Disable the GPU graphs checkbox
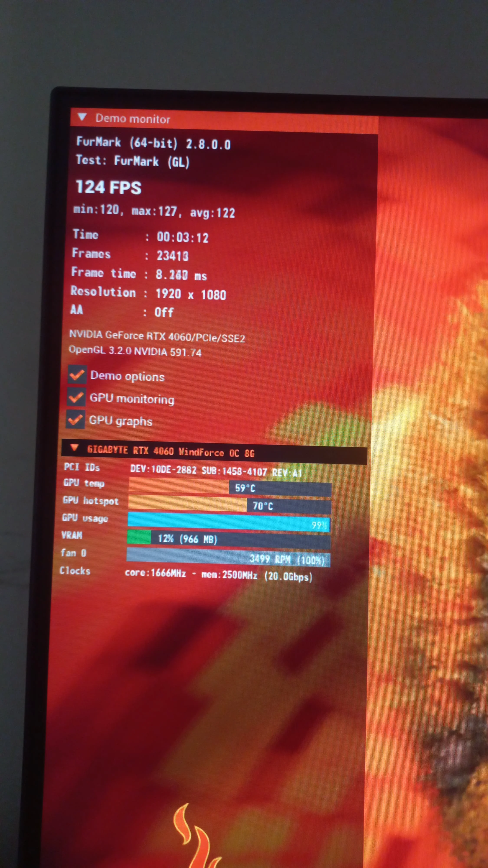 point(75,419)
